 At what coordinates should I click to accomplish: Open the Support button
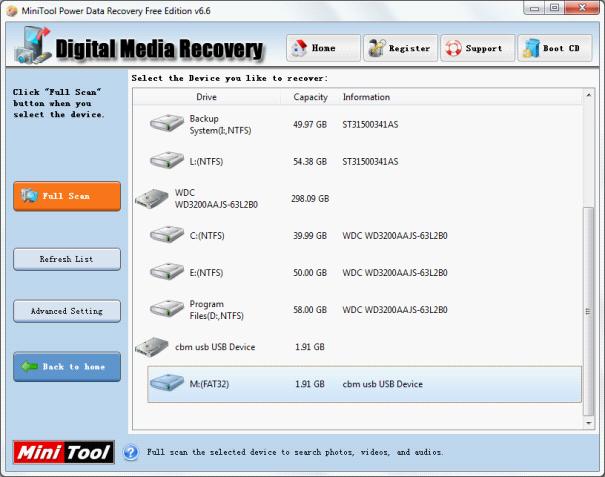[x=478, y=48]
